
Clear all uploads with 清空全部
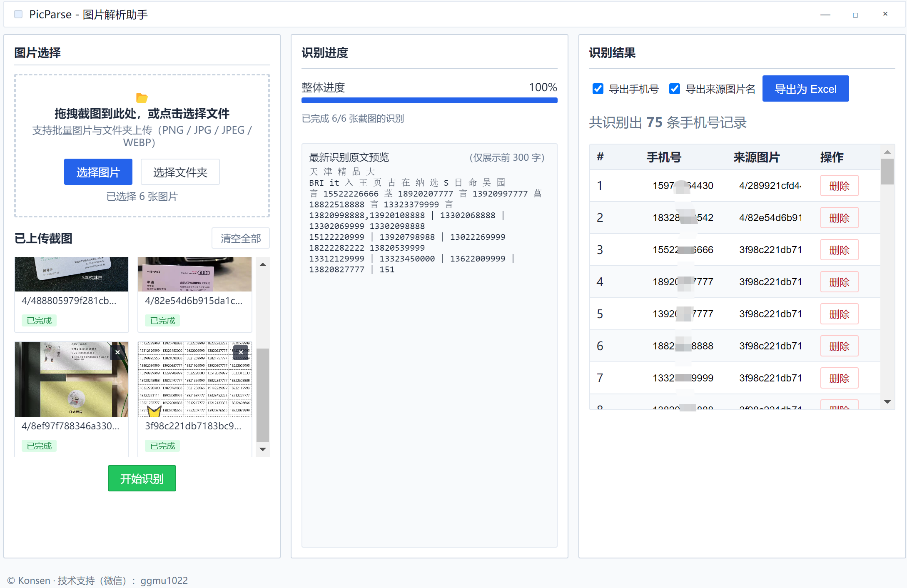pos(241,238)
